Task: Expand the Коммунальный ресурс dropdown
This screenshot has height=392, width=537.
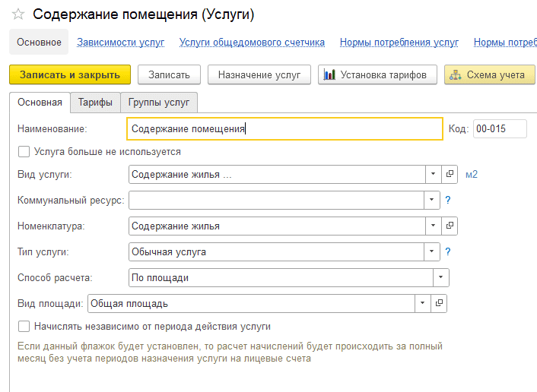Action: tap(432, 201)
